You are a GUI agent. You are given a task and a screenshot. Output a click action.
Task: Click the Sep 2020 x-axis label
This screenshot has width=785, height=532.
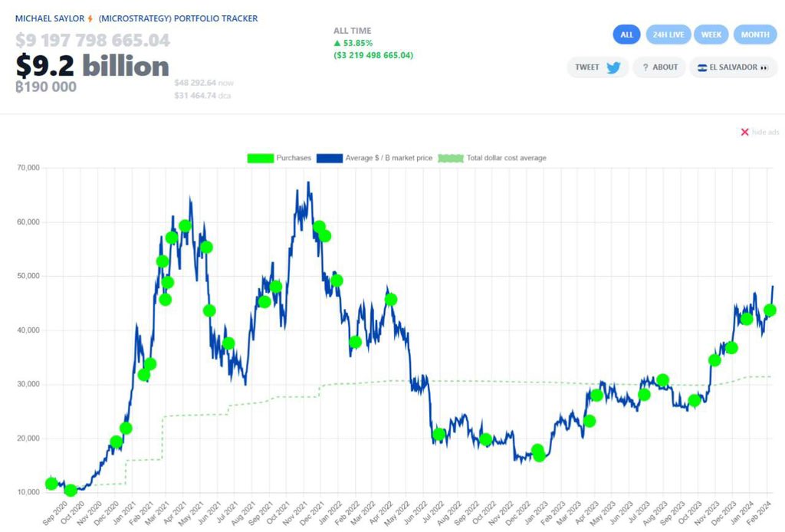[55, 513]
